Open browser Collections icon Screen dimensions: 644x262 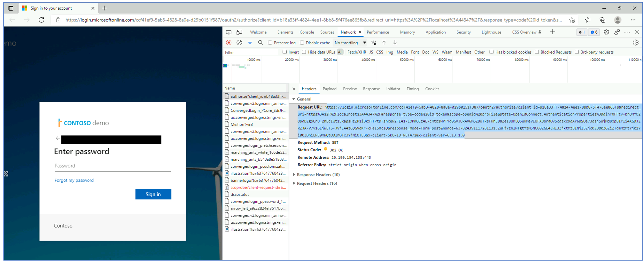tap(602, 20)
